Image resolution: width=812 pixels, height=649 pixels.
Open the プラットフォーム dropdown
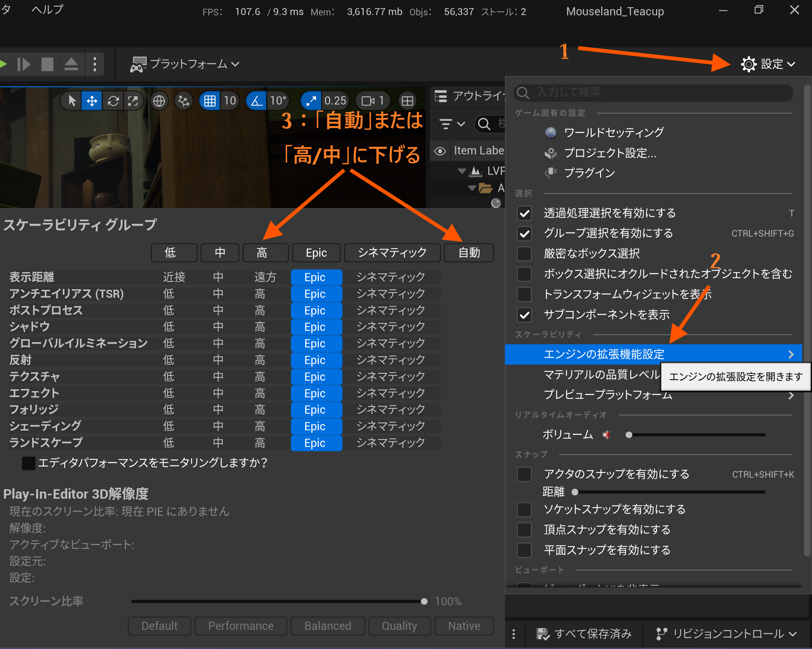(x=185, y=64)
